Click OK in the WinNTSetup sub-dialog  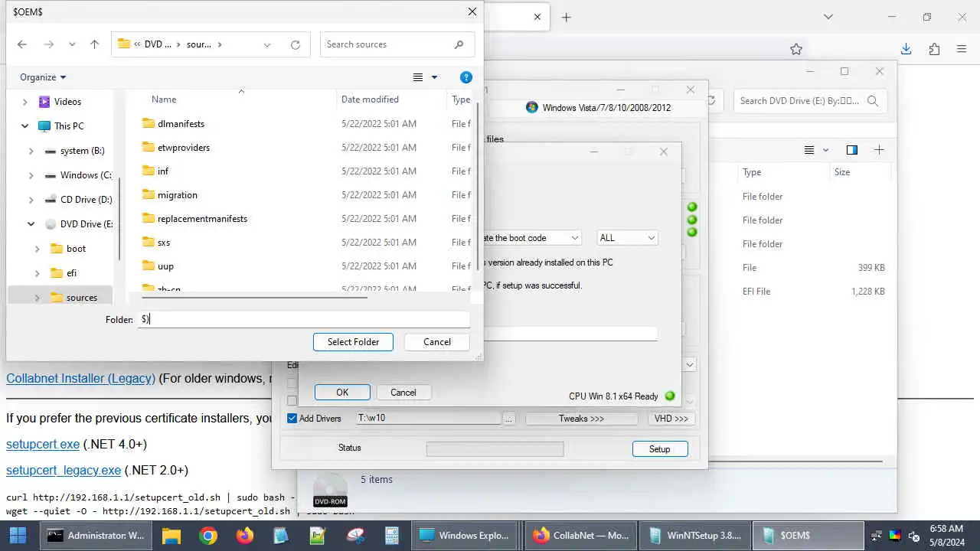tap(342, 393)
